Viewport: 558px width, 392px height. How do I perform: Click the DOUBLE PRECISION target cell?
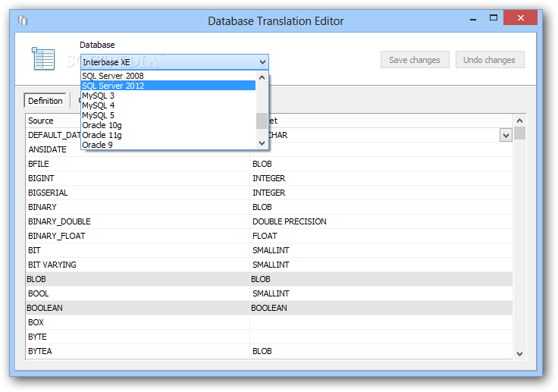coord(381,221)
